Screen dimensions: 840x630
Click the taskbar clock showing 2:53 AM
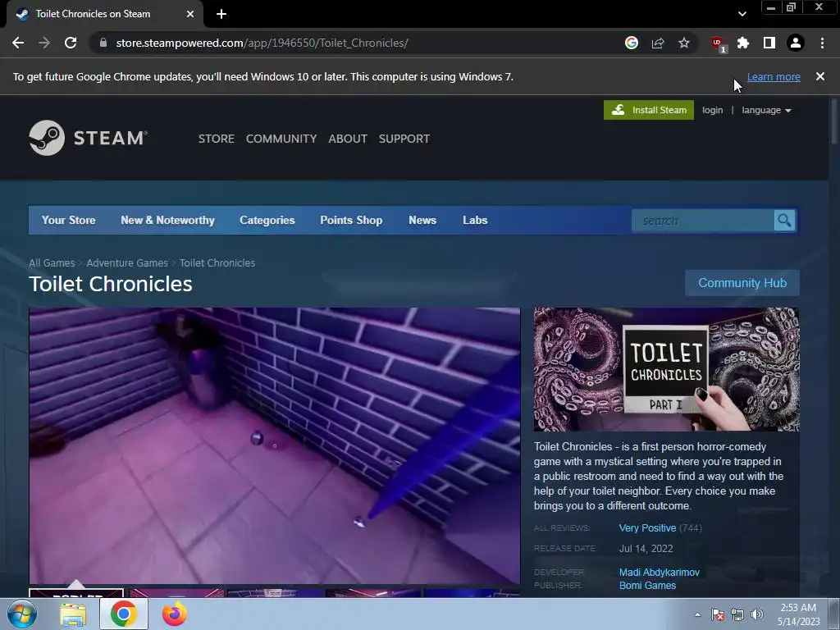(799, 614)
